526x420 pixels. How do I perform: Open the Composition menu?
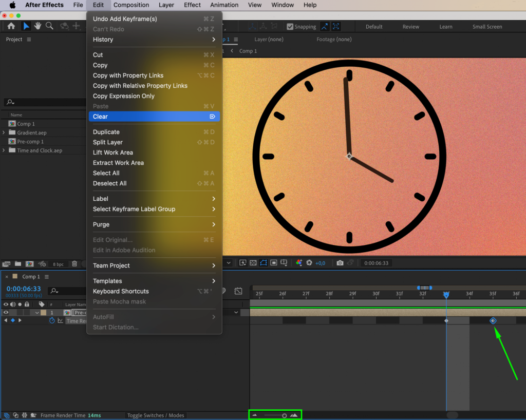pos(131,5)
